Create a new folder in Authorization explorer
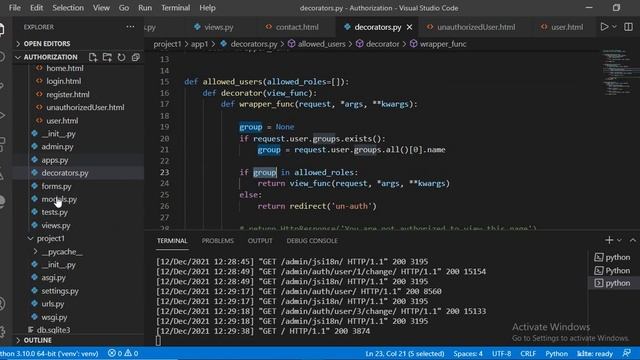 (107, 57)
